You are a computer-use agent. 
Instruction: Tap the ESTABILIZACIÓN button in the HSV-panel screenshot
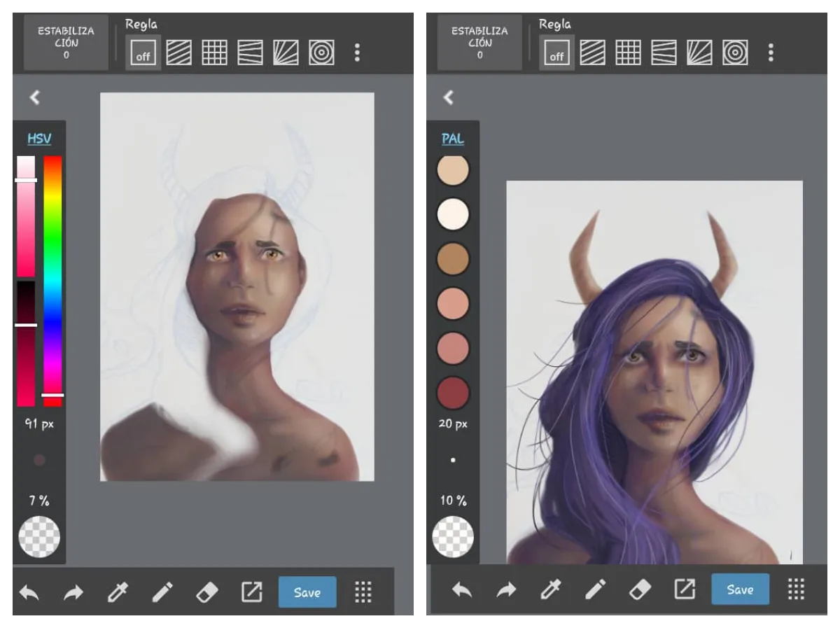66,43
